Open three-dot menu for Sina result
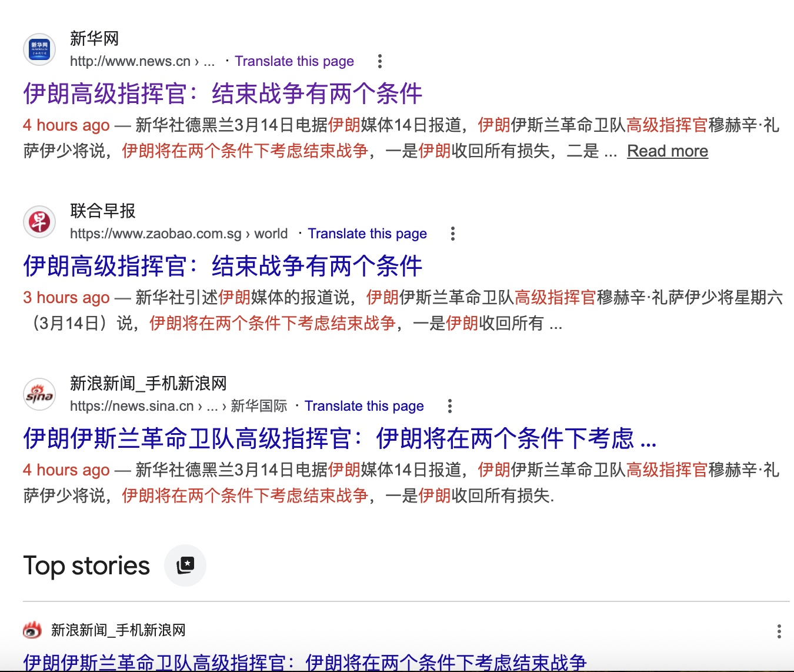 [450, 406]
